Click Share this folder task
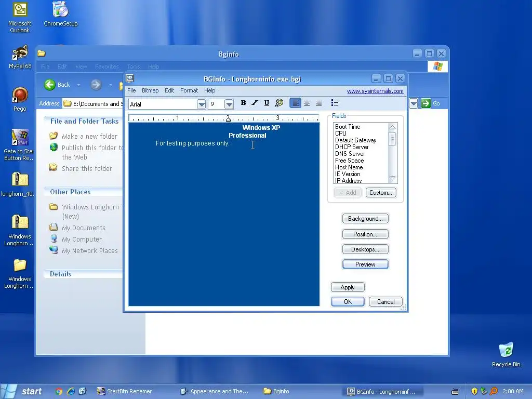 click(x=87, y=169)
